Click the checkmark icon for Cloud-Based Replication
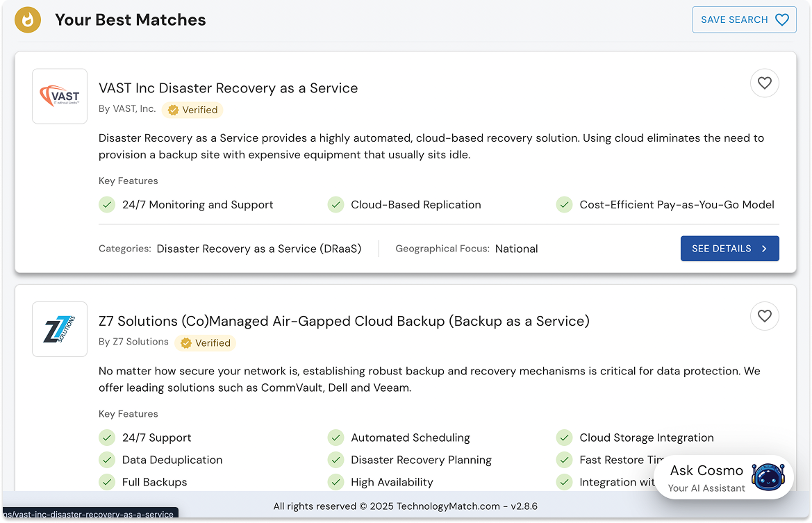This screenshot has height=523, width=812. pos(335,204)
